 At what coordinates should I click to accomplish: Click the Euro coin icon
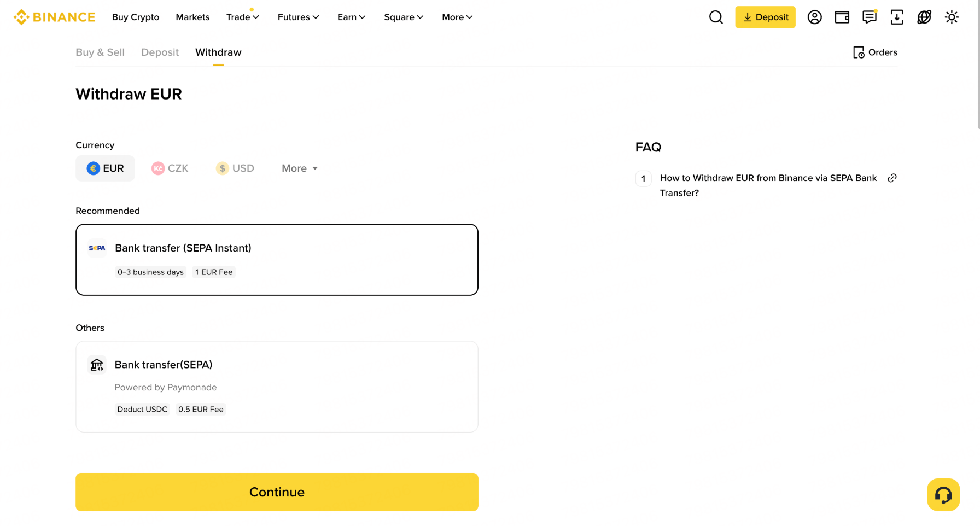point(94,168)
